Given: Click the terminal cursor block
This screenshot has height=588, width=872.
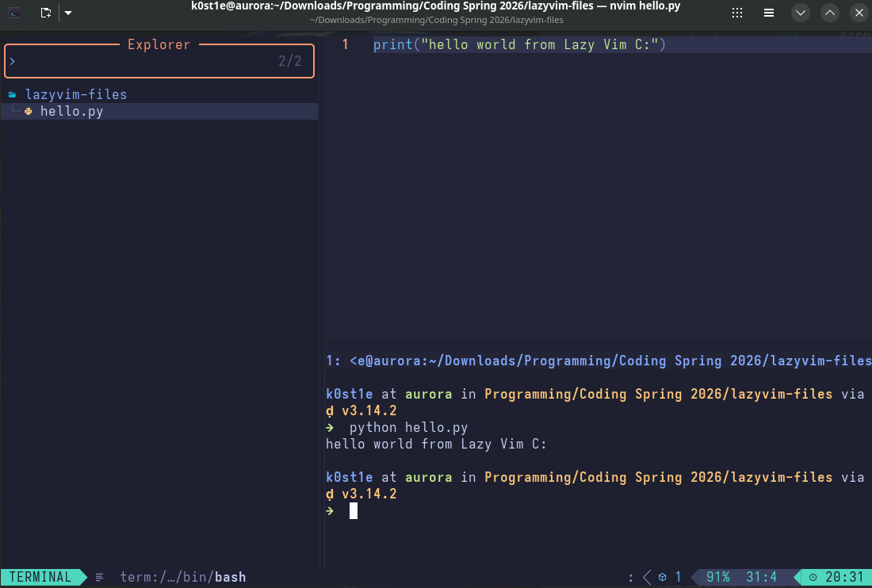Looking at the screenshot, I should [x=353, y=511].
